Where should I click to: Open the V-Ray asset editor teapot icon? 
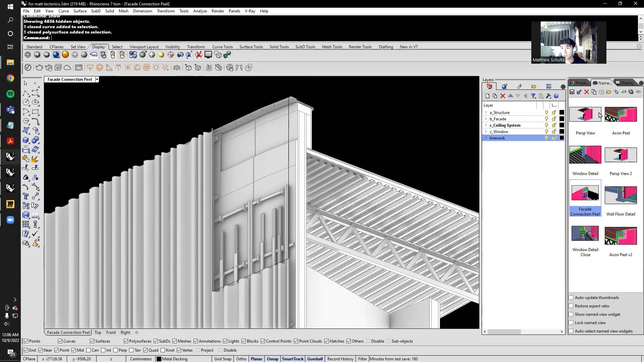pyautogui.click(x=39, y=67)
